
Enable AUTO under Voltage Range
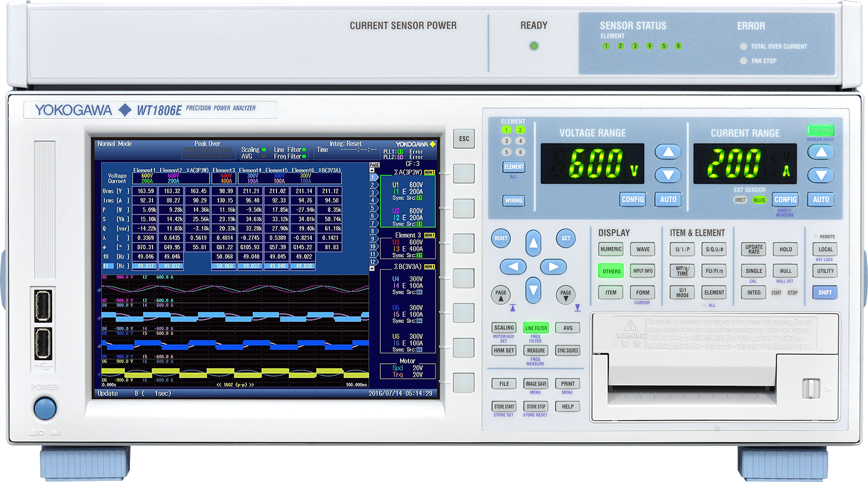point(668,200)
